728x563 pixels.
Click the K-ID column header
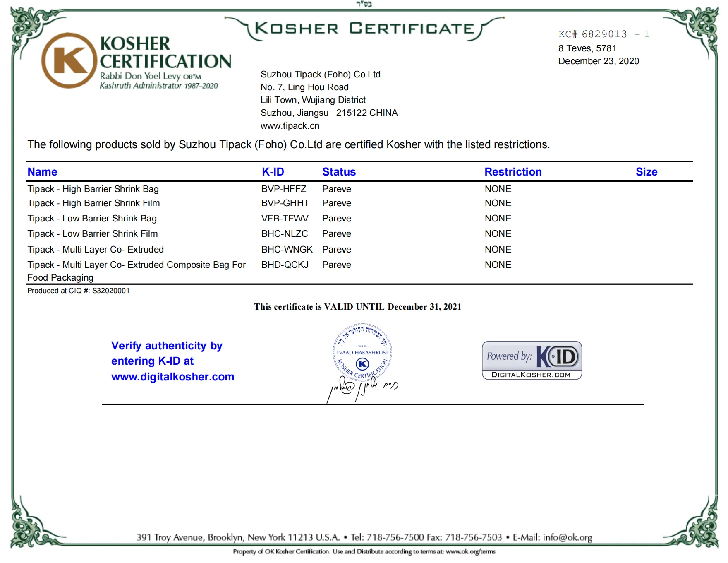coord(273,172)
